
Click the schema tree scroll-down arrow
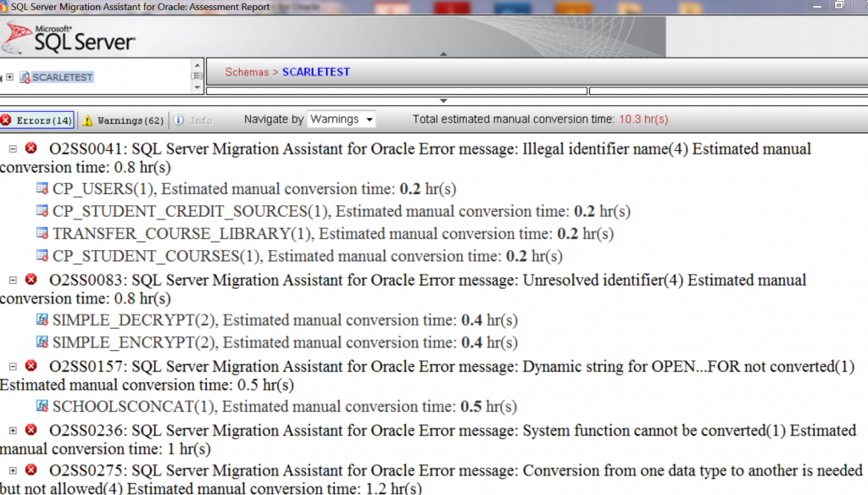(x=198, y=87)
